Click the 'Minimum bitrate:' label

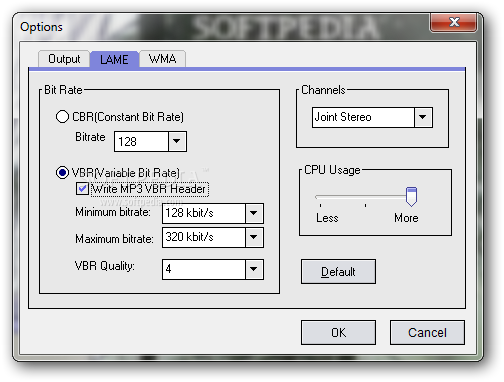click(x=113, y=212)
